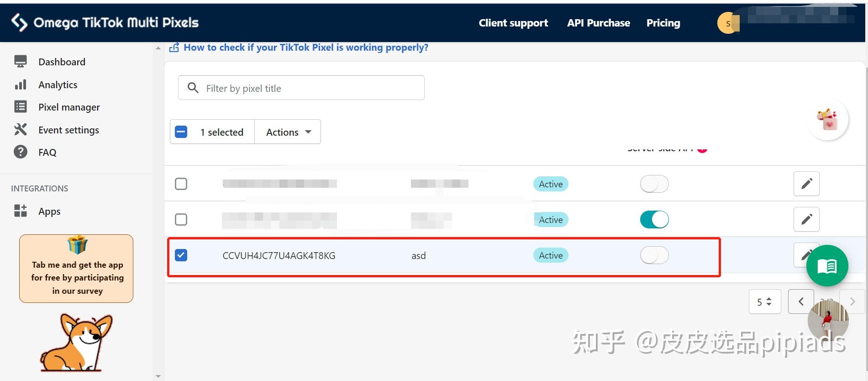
Task: Click the 1 selected label
Action: coord(222,132)
